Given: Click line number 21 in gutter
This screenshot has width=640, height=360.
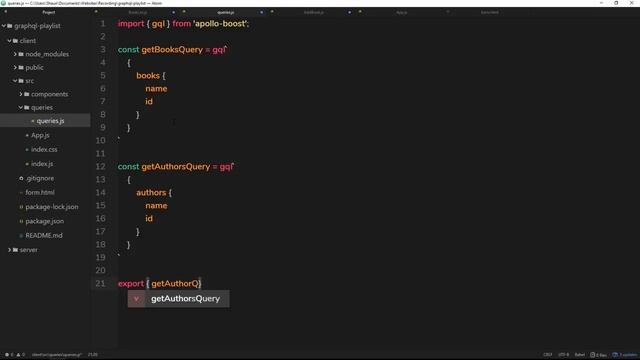Looking at the screenshot, I should point(100,284).
